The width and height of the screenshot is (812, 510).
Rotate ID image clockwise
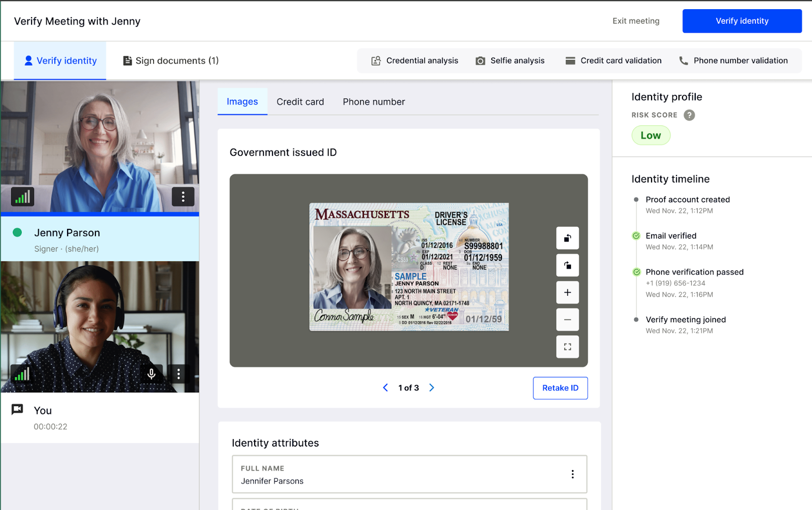tap(567, 265)
